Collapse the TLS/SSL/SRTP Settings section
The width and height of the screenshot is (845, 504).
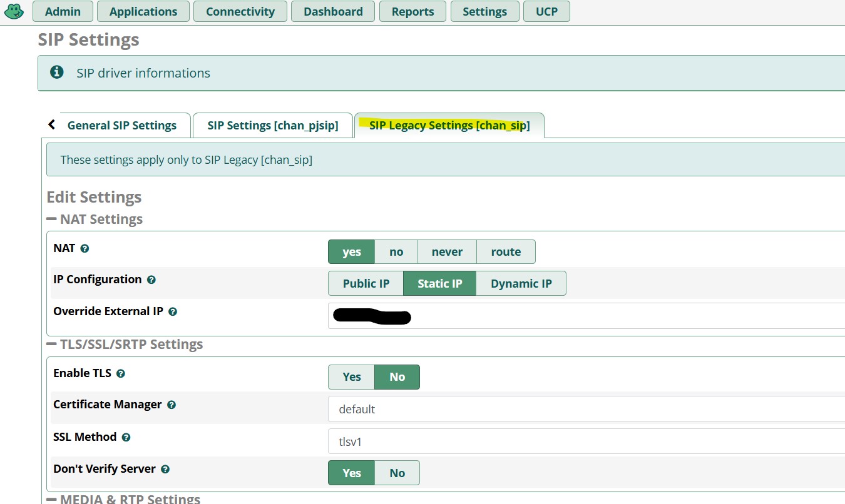(x=52, y=345)
